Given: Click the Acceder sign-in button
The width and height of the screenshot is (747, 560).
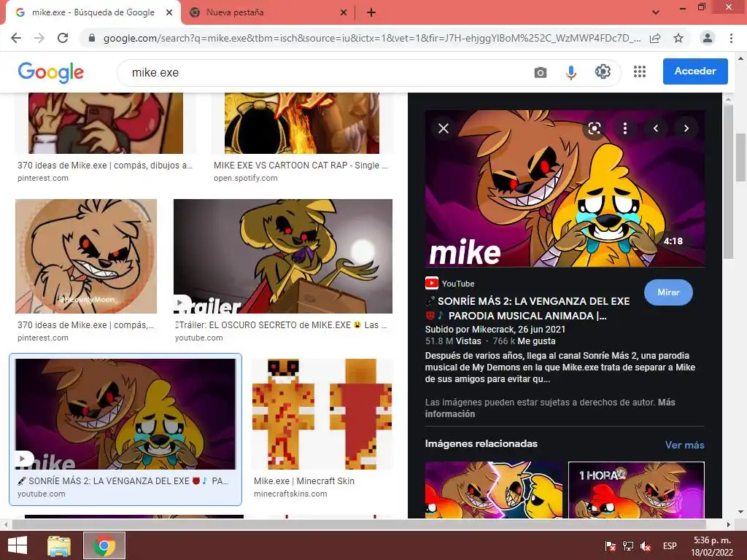Looking at the screenshot, I should click(695, 71).
